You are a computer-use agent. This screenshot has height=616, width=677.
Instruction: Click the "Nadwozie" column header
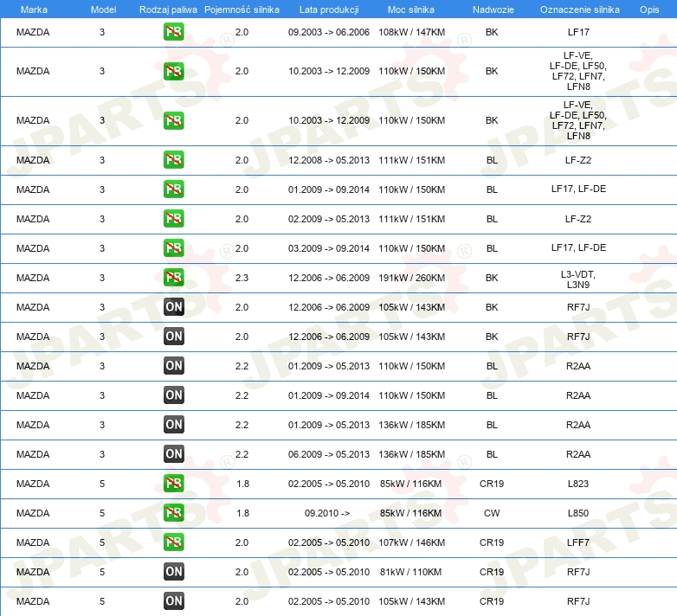click(491, 9)
